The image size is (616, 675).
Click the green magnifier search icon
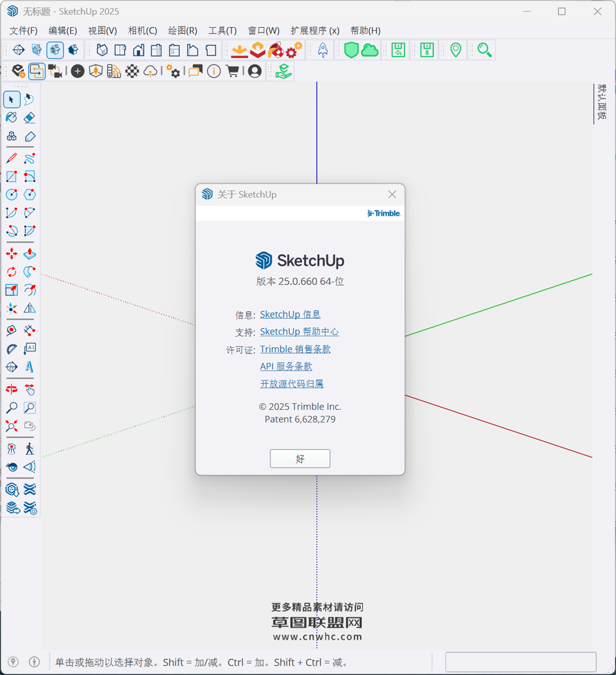pyautogui.click(x=485, y=50)
